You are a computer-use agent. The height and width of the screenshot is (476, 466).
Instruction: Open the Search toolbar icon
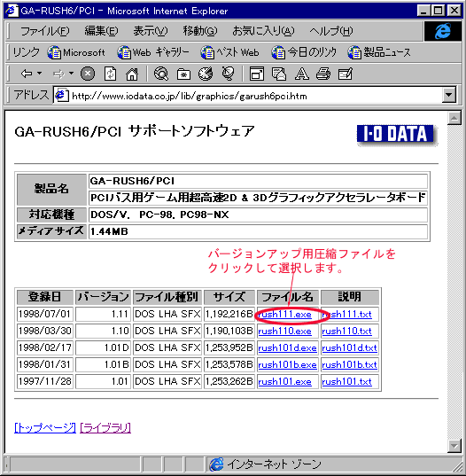click(x=160, y=74)
